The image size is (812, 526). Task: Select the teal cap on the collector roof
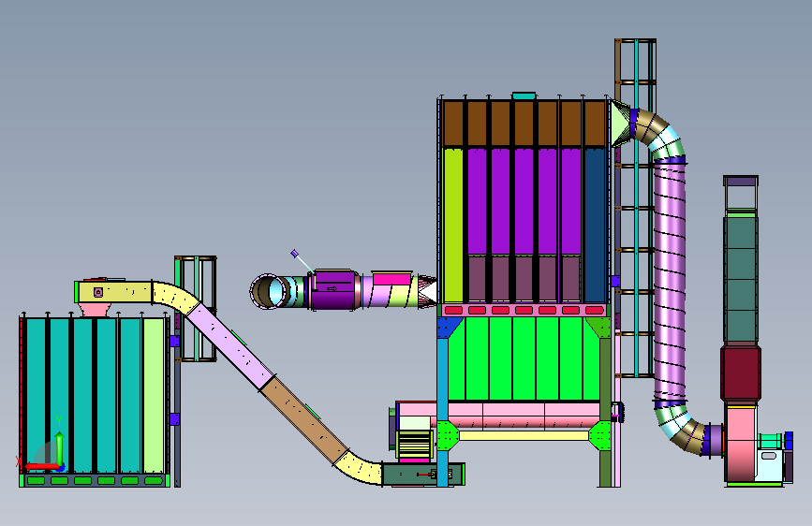(x=524, y=95)
